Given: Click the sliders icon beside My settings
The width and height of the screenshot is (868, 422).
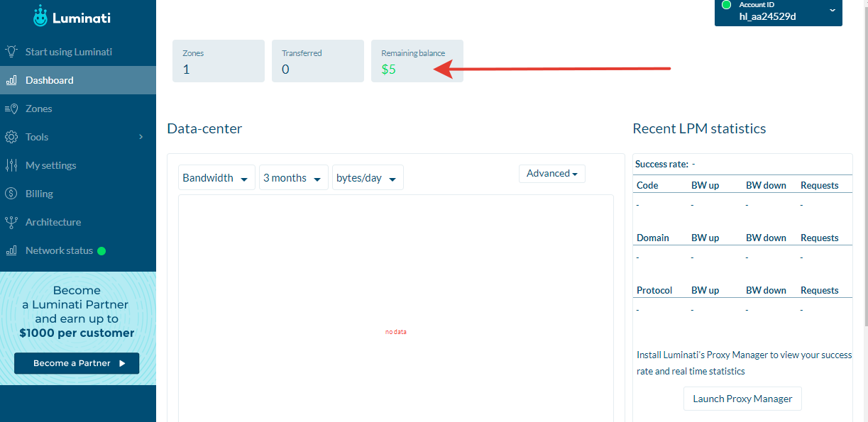Looking at the screenshot, I should point(11,165).
